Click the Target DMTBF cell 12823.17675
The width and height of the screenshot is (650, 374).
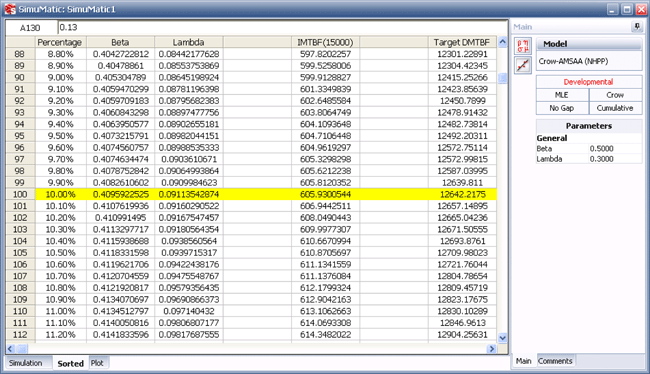click(x=462, y=299)
